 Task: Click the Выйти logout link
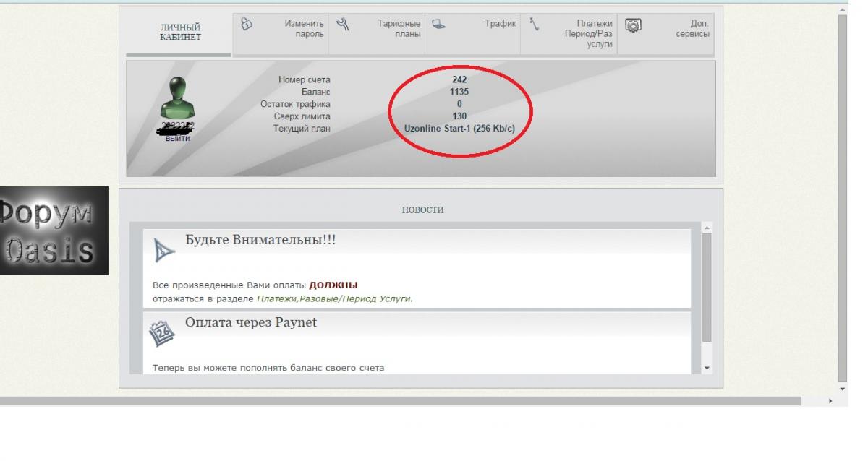(177, 138)
